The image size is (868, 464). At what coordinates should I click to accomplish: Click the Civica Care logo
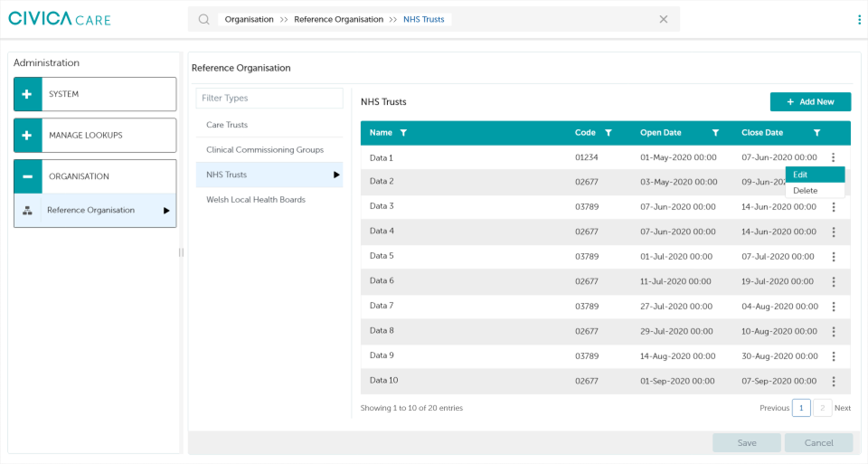click(x=60, y=19)
